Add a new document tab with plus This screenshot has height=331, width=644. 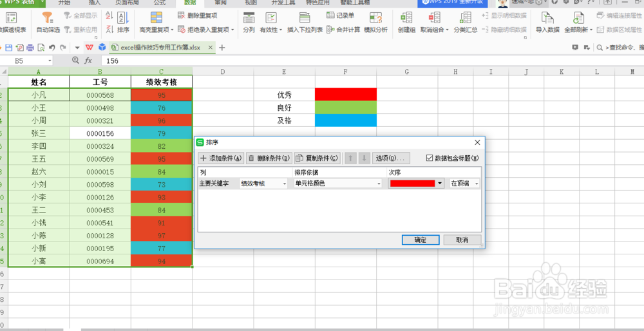tap(222, 48)
